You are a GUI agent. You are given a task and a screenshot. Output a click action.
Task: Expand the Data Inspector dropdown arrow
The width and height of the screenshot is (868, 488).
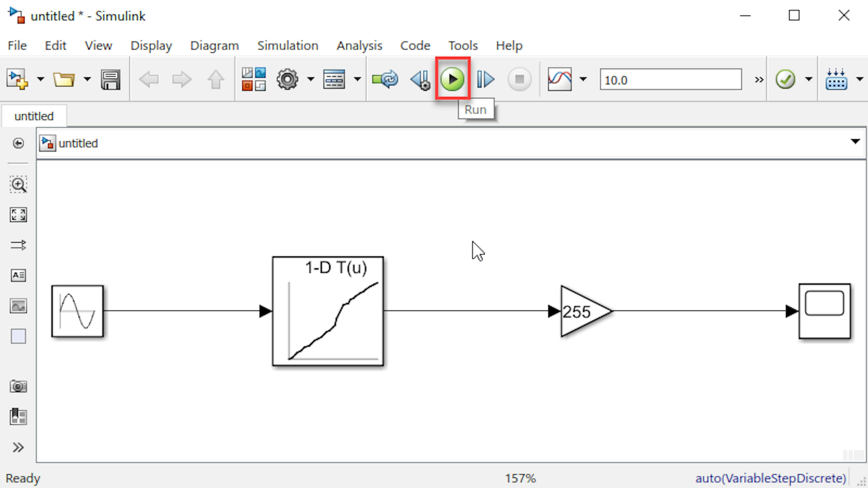[583, 80]
